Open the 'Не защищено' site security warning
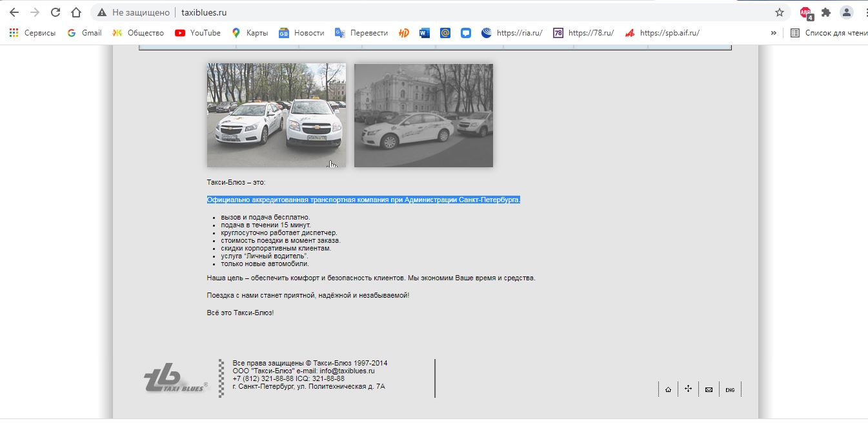Image resolution: width=868 pixels, height=423 pixels. (134, 12)
